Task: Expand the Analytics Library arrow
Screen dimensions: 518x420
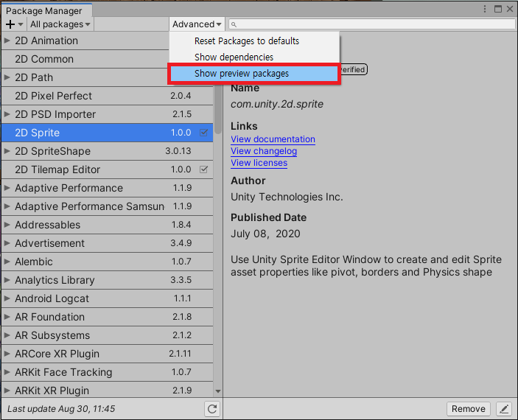Action: click(x=7, y=280)
